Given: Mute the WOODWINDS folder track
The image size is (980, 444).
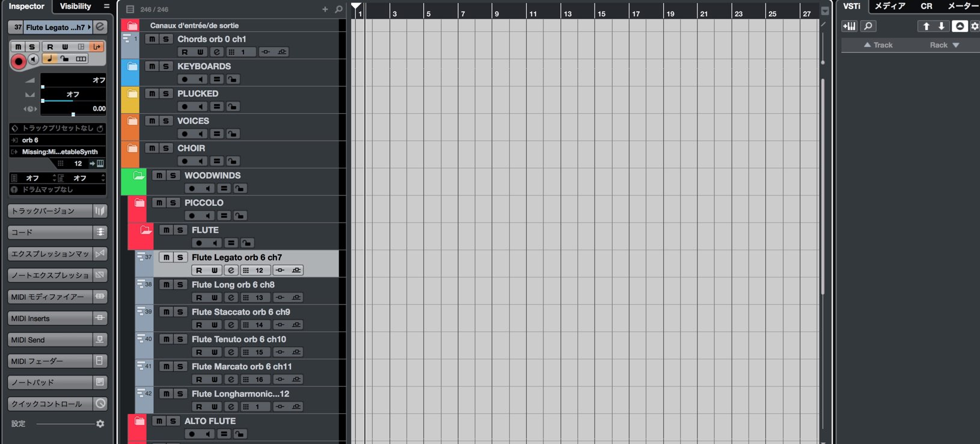Looking at the screenshot, I should pos(159,175).
